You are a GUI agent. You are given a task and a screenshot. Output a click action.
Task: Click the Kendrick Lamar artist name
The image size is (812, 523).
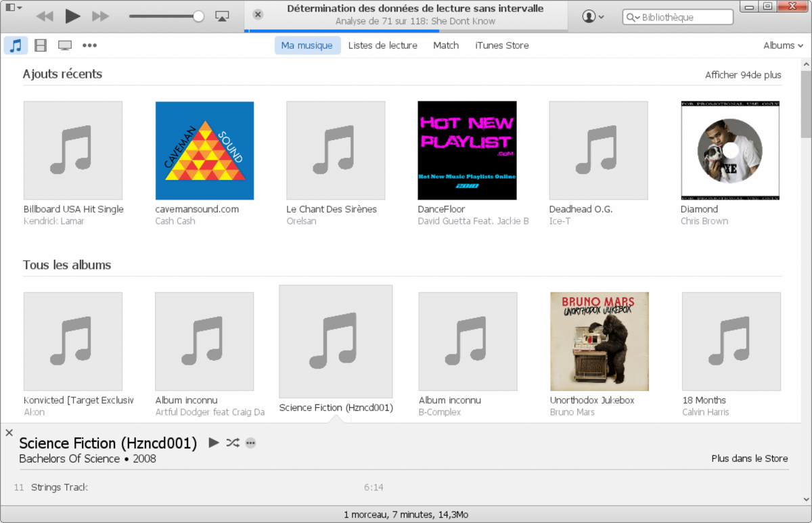point(54,221)
